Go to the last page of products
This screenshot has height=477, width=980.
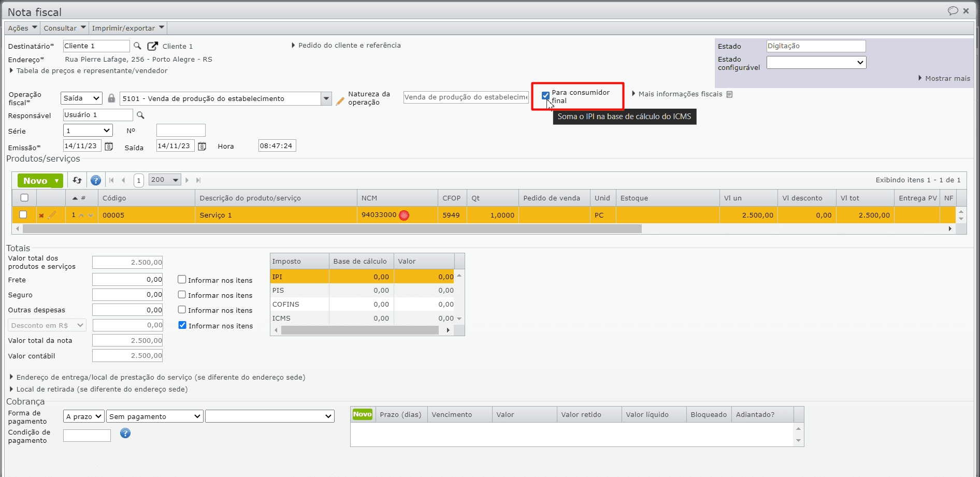[x=198, y=180]
